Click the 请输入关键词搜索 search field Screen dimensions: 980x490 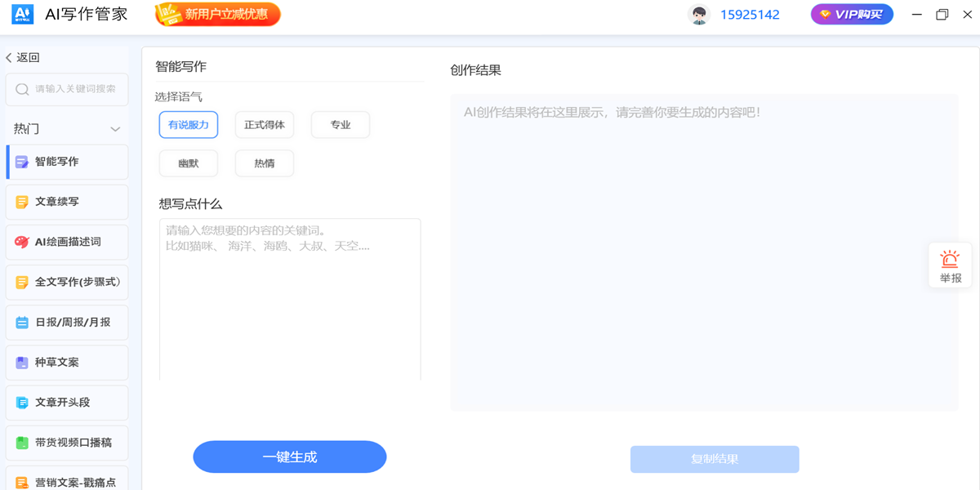(x=66, y=89)
